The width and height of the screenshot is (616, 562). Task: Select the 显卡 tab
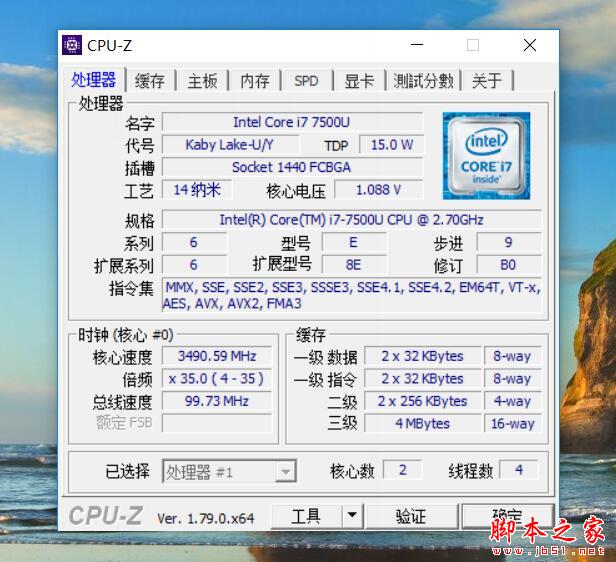pyautogui.click(x=359, y=81)
